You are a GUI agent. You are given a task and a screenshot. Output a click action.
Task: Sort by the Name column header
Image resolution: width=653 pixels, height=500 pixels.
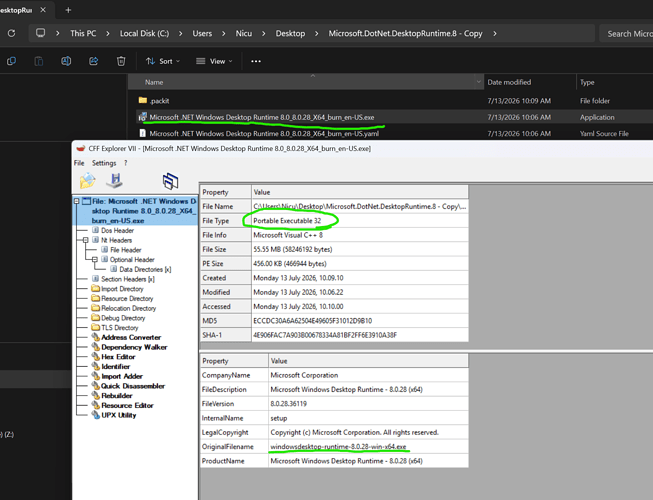click(305, 82)
